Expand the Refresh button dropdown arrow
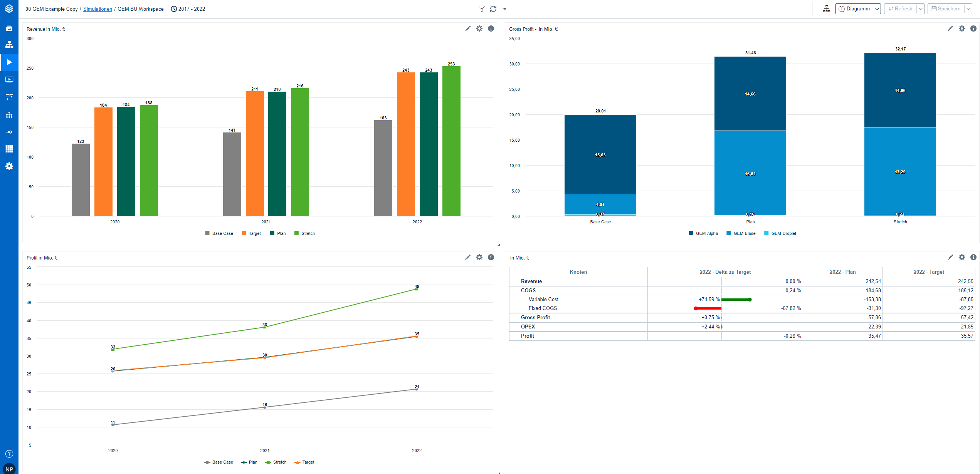 [920, 9]
